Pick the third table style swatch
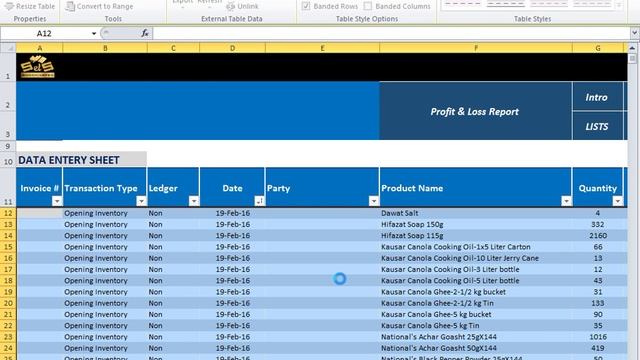Screen dimensions: 640x360 click(x=549, y=4)
